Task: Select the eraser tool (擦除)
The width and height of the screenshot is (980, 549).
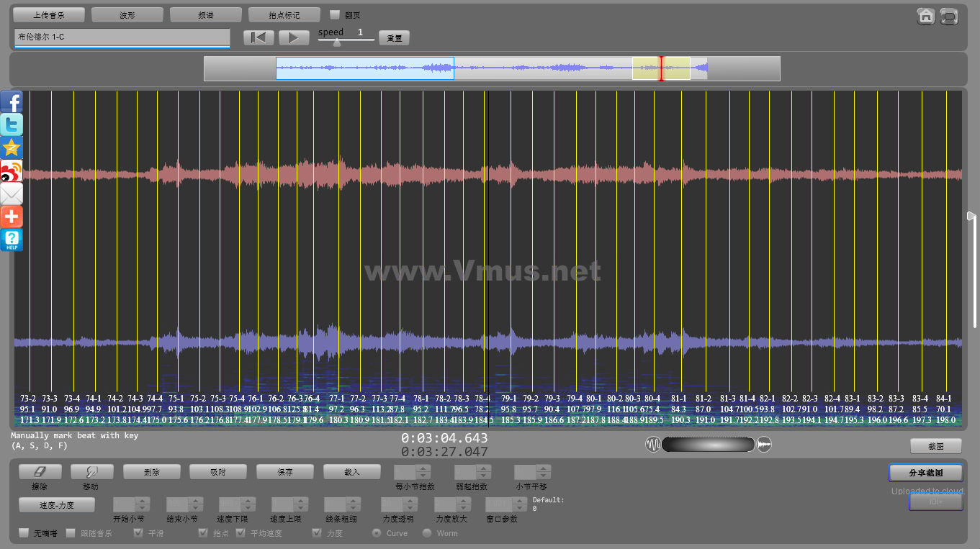Action: click(x=40, y=471)
